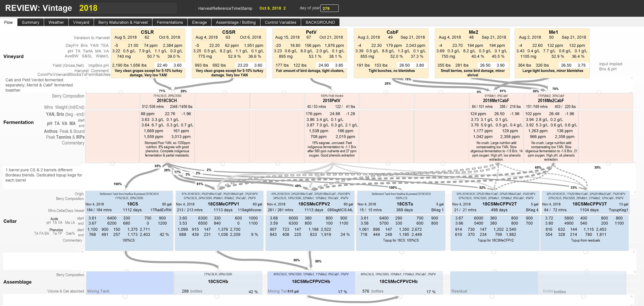Screen dimensions: 644x306
Task: Select the Me2 vineyard block header
Action: tap(473, 32)
